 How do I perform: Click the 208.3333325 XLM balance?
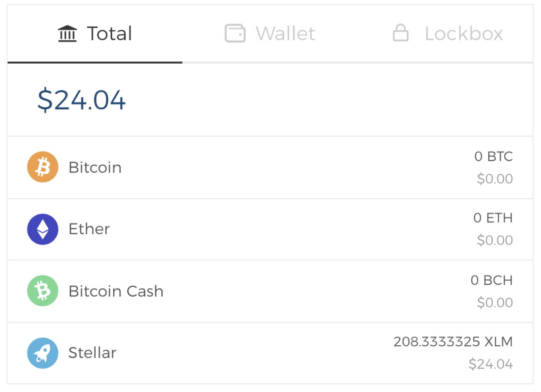coord(453,342)
